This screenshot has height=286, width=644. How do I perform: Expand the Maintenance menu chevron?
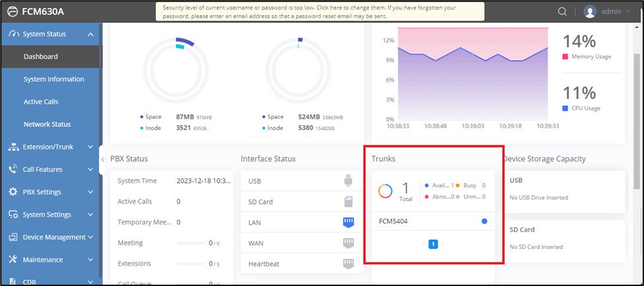[90, 260]
